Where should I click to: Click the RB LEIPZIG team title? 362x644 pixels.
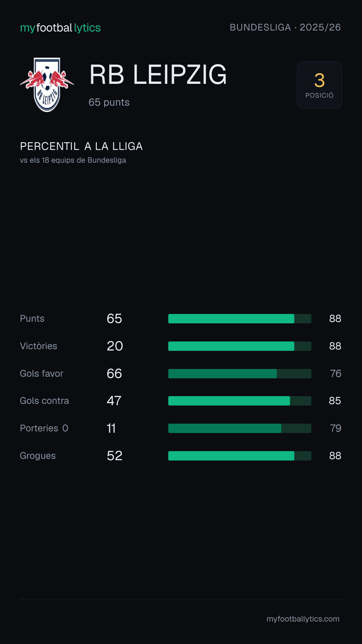(x=158, y=74)
